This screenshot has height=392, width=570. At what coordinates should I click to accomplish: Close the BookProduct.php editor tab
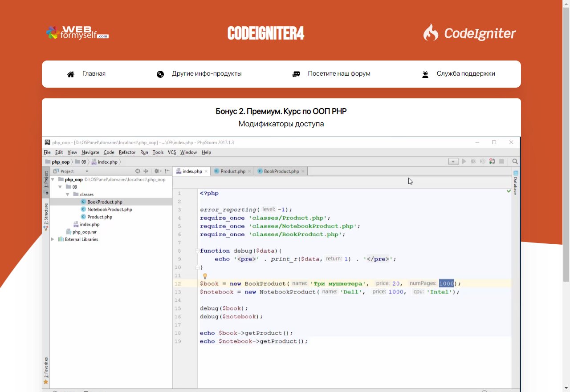point(303,171)
